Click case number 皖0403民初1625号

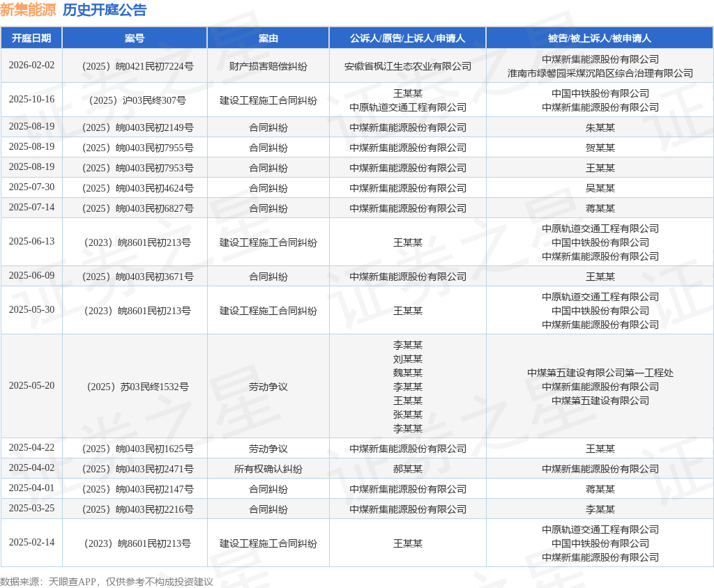(137, 449)
